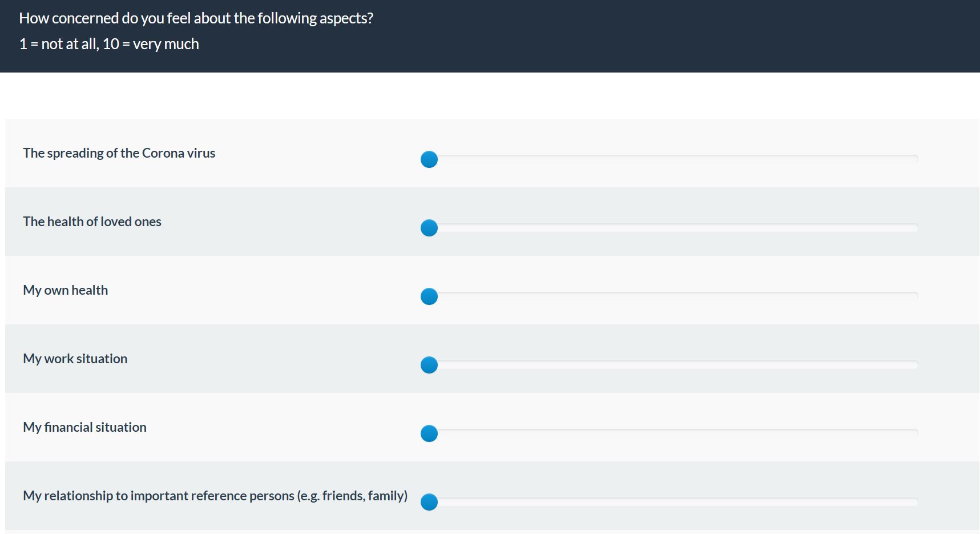
Task: Click the My own health slider handle
Action: click(429, 296)
